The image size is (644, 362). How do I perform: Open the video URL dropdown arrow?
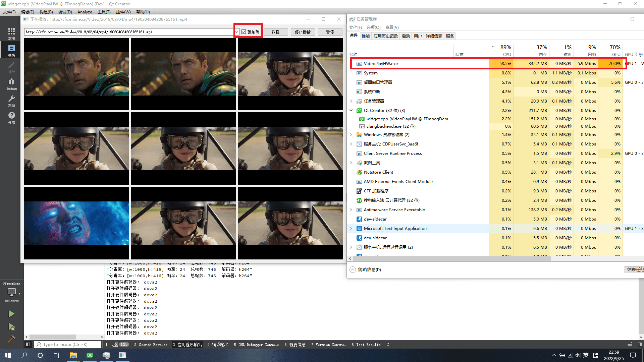[x=236, y=32]
